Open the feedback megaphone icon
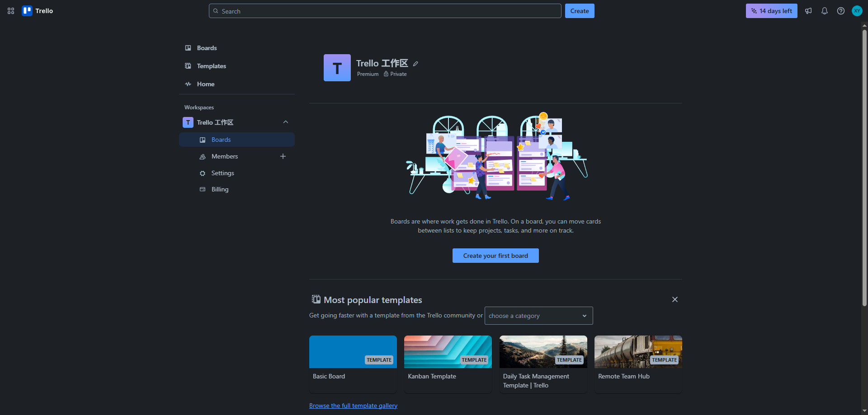The image size is (868, 415). click(x=808, y=11)
